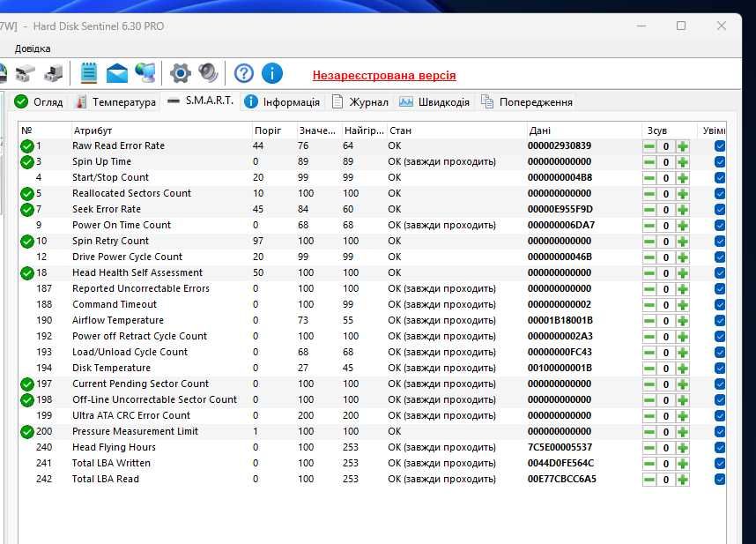Click the green check on Pressure Measurement Limit

(x=27, y=432)
